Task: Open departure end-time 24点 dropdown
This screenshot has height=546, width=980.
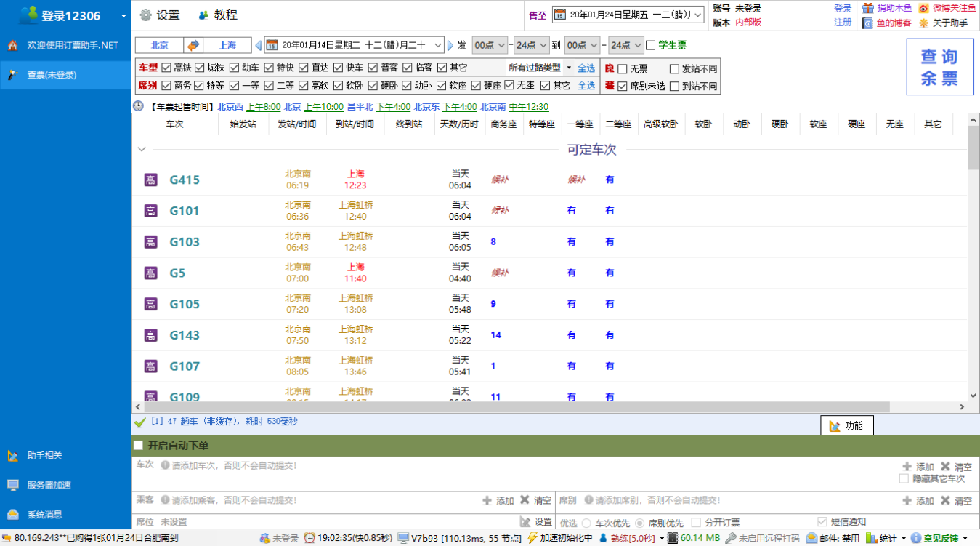Action: pyautogui.click(x=532, y=45)
